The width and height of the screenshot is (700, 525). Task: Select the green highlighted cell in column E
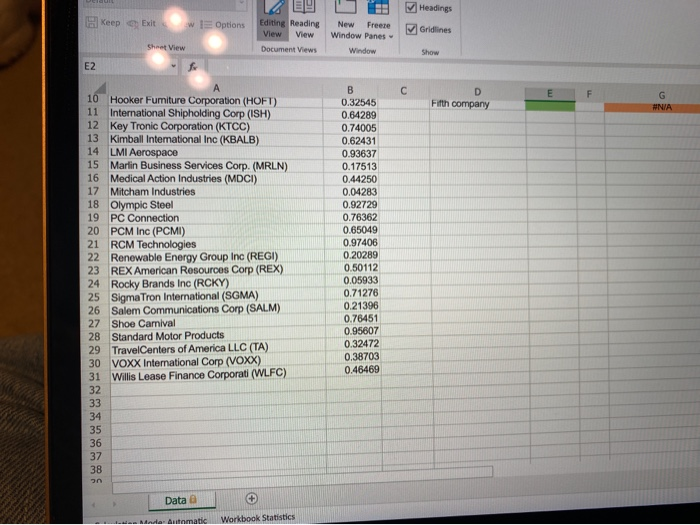click(x=550, y=106)
